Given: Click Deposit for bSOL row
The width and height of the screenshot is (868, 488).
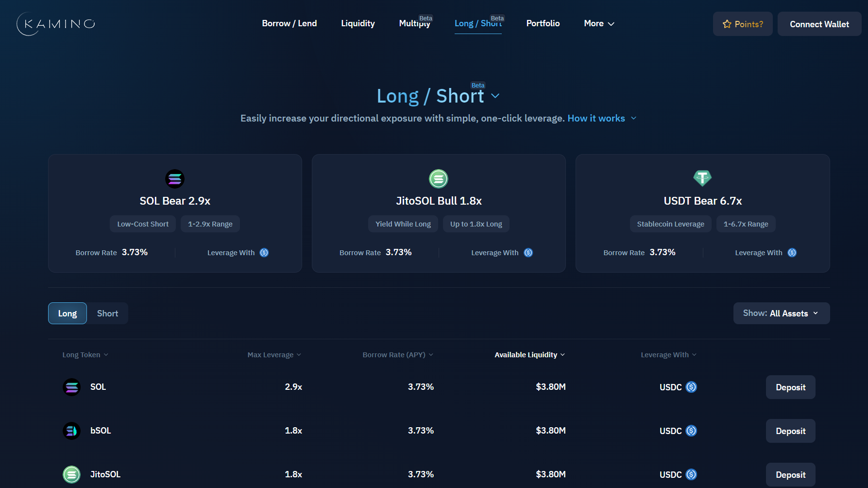Looking at the screenshot, I should 791,431.
